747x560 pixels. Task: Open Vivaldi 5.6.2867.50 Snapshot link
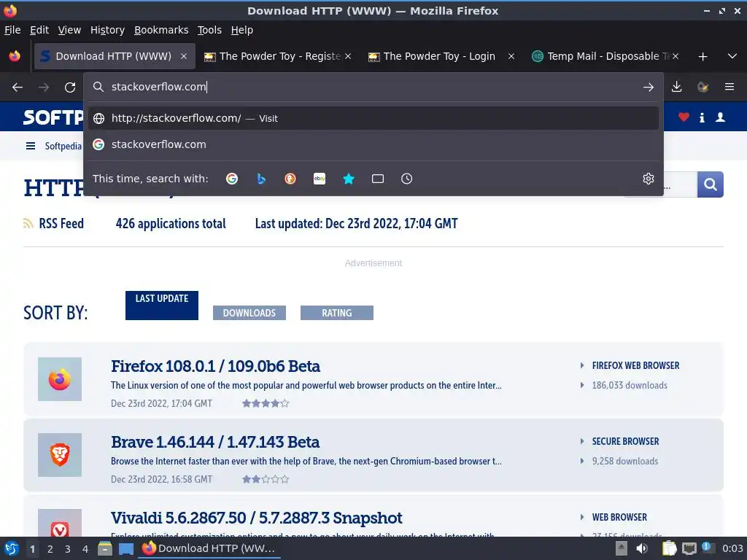pos(256,518)
